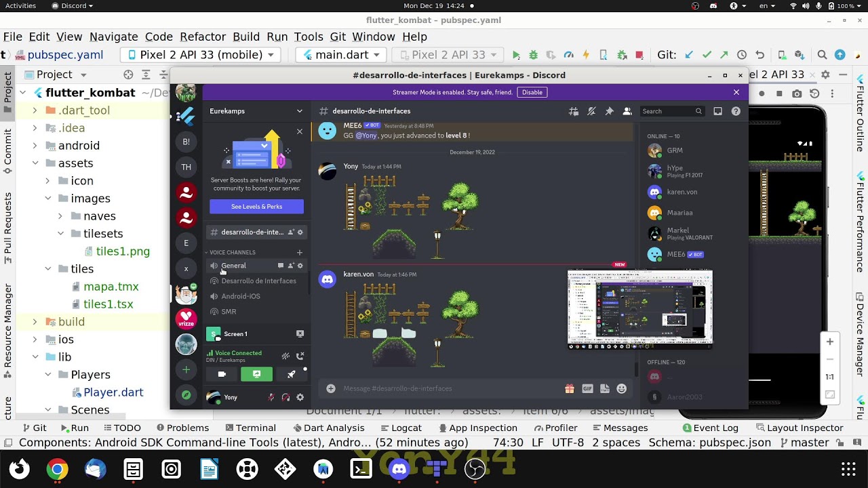Open Pixel 2 API 33 (mobile) device dropdown
Viewport: 868px width, 488px height.
pyautogui.click(x=200, y=55)
